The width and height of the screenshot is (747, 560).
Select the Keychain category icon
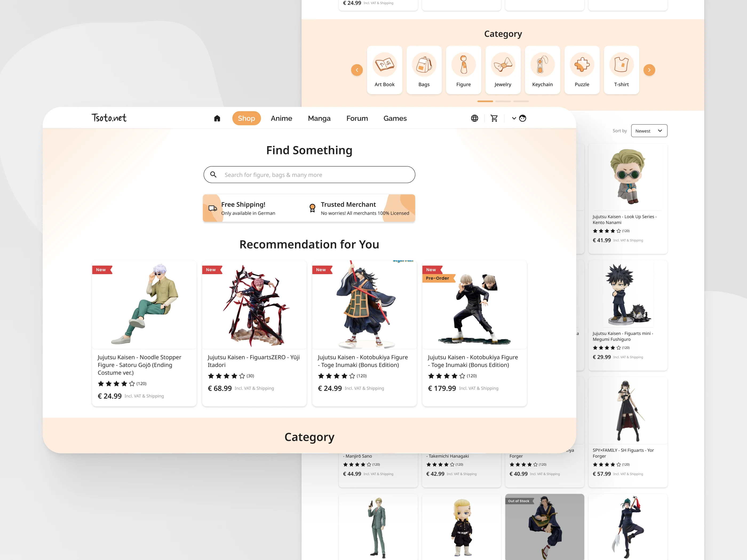coord(542,65)
